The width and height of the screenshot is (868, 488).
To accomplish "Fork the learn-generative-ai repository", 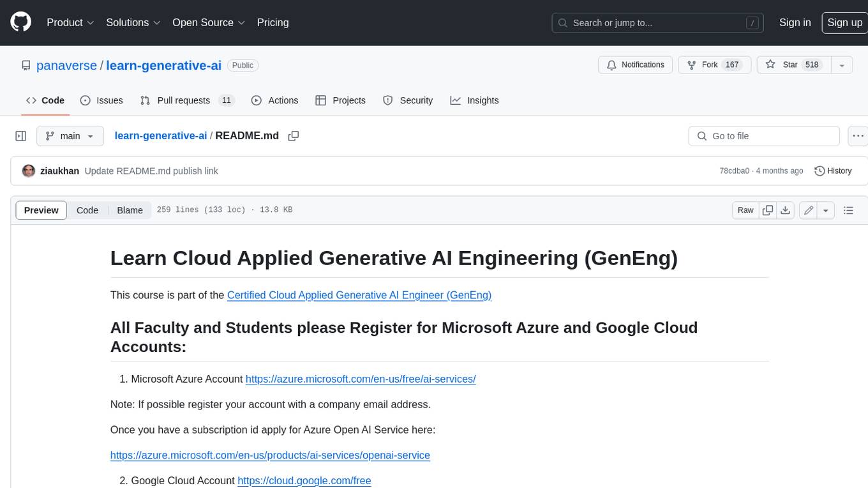I will point(714,65).
